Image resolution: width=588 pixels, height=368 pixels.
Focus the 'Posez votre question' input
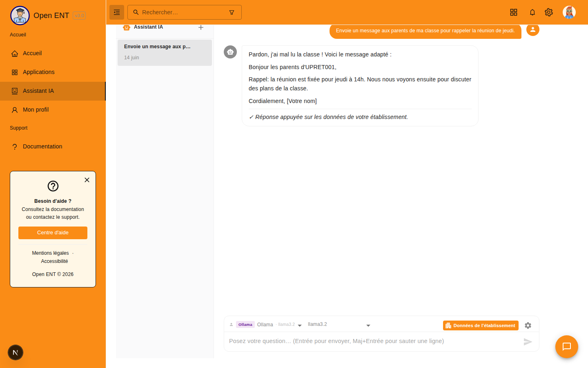point(374,341)
